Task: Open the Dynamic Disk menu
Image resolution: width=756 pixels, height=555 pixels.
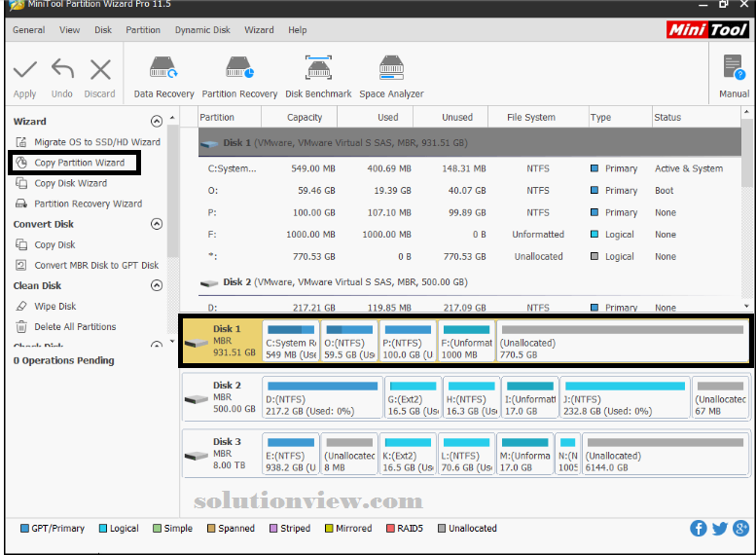Action: (202, 30)
